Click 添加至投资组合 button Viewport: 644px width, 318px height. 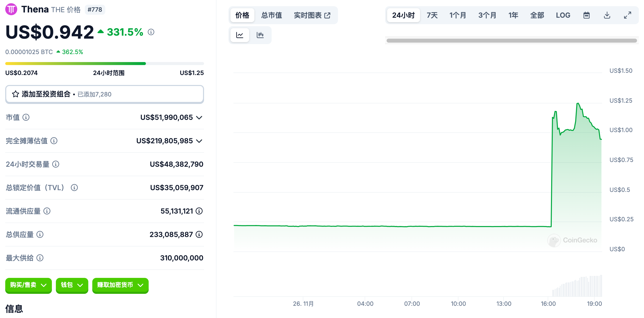pyautogui.click(x=105, y=94)
